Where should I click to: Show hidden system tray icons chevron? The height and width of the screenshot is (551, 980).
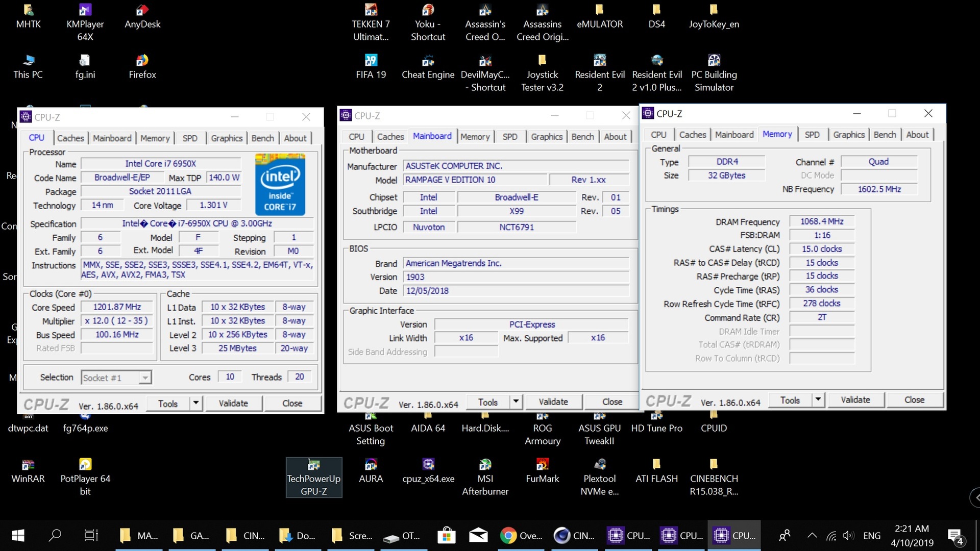click(x=812, y=536)
